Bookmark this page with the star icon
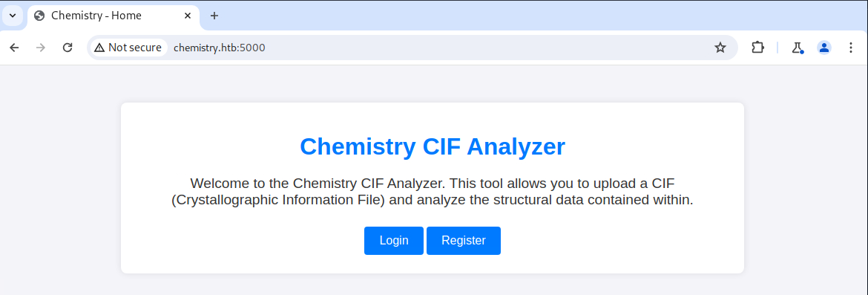 pos(720,48)
